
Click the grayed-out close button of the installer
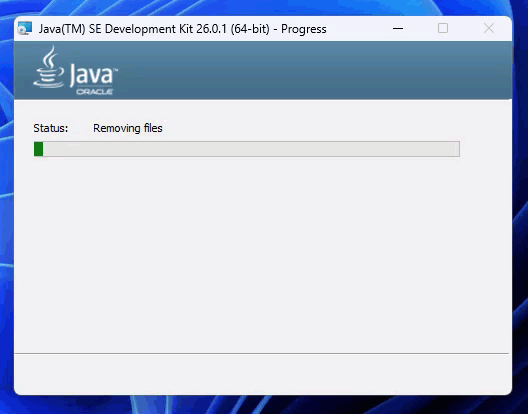(489, 28)
